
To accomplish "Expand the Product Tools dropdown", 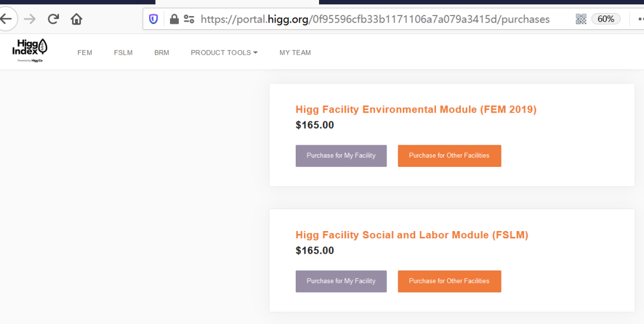I will pyautogui.click(x=224, y=52).
